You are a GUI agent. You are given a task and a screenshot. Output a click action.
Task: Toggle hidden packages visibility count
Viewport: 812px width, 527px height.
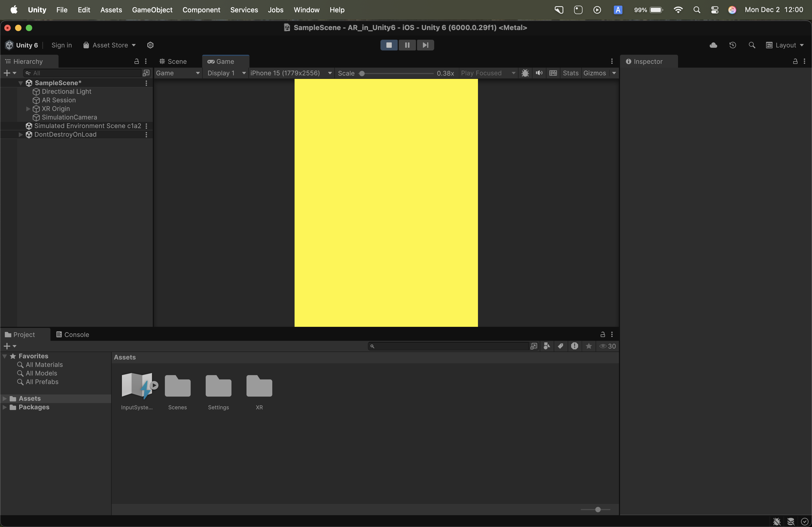(x=608, y=346)
